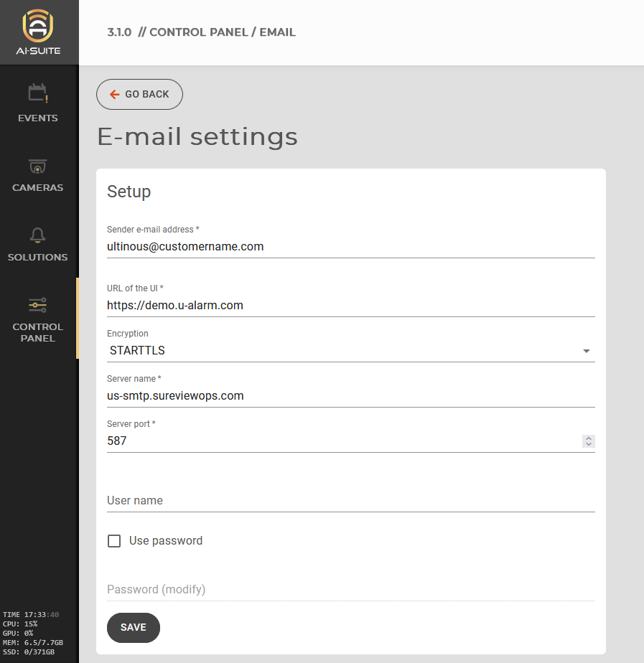644x663 pixels.
Task: Open the Events section icon
Action: [37, 93]
